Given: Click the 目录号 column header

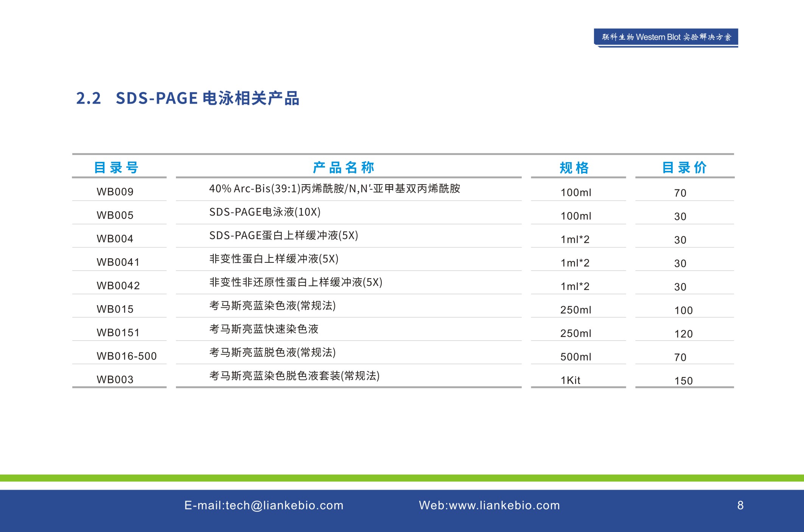Looking at the screenshot, I should 116,168.
